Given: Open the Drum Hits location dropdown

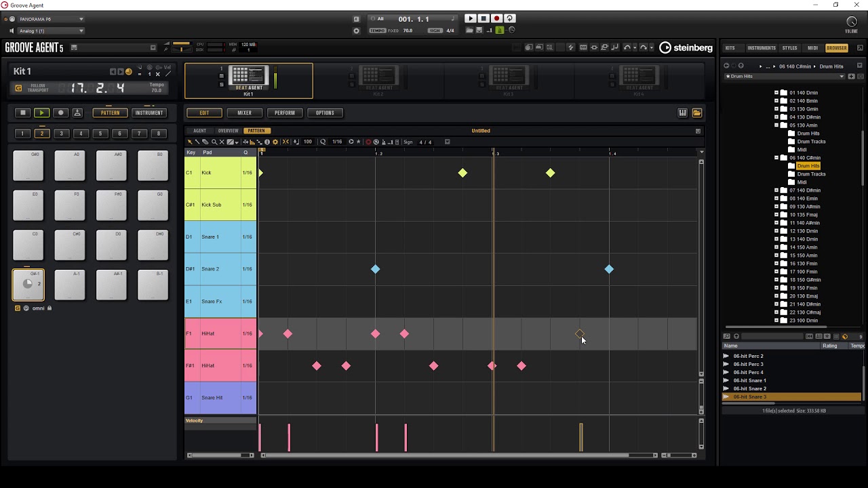Looking at the screenshot, I should [785, 77].
